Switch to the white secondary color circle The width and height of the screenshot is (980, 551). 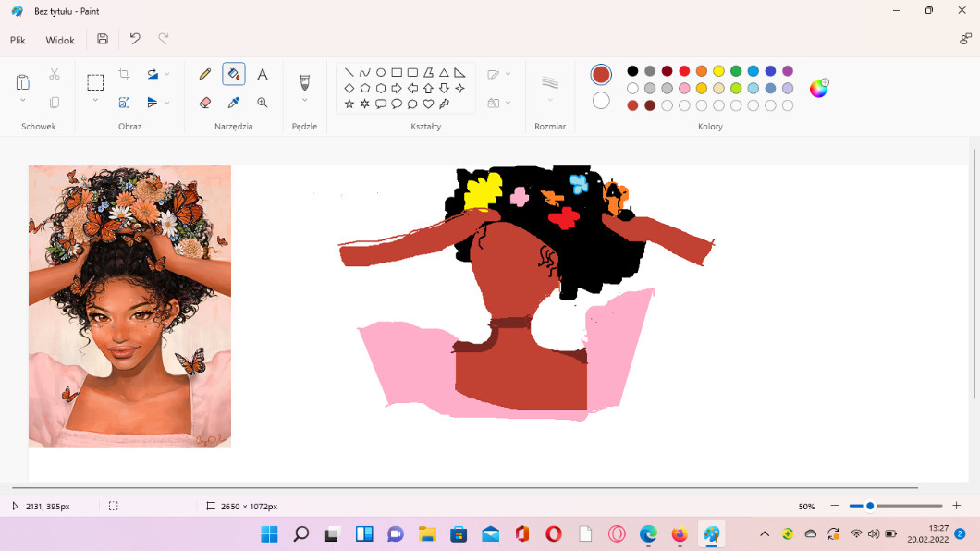point(601,100)
